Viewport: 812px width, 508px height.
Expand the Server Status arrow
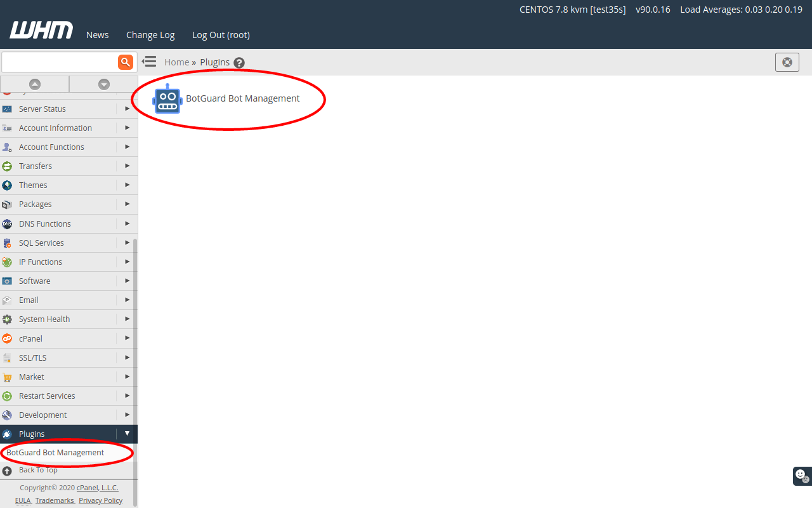point(127,109)
